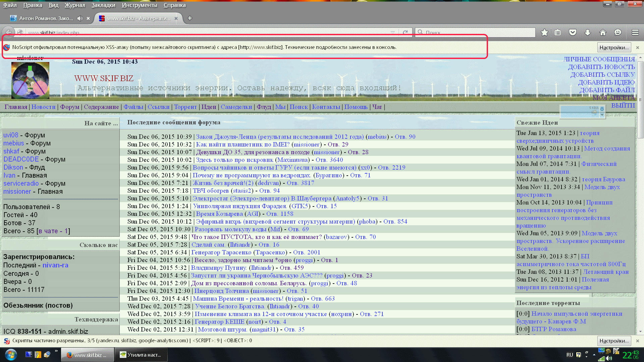Reload page with refresh button
This screenshot has height=362, width=644.
coord(406,33)
